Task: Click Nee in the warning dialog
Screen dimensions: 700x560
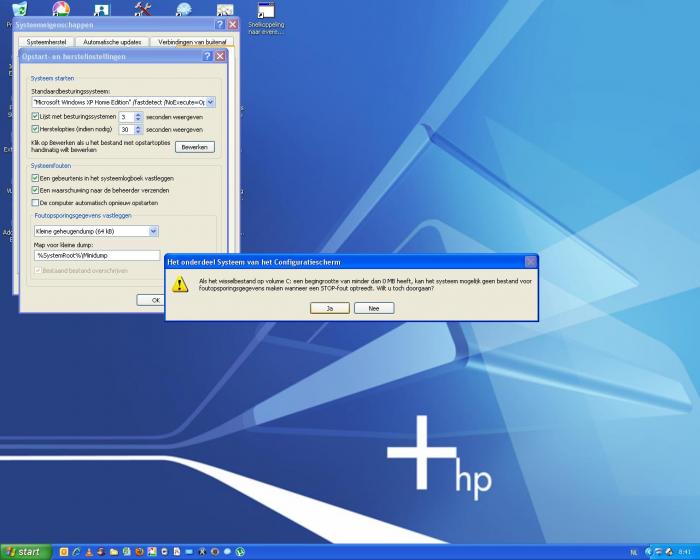Action: point(374,308)
